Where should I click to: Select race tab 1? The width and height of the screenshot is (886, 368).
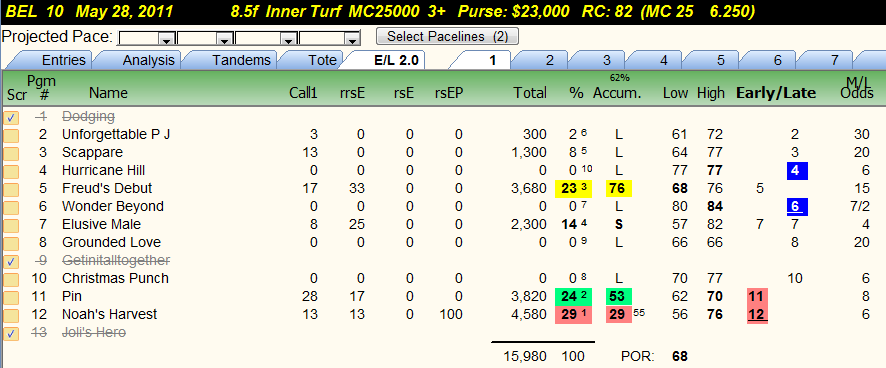(x=492, y=60)
